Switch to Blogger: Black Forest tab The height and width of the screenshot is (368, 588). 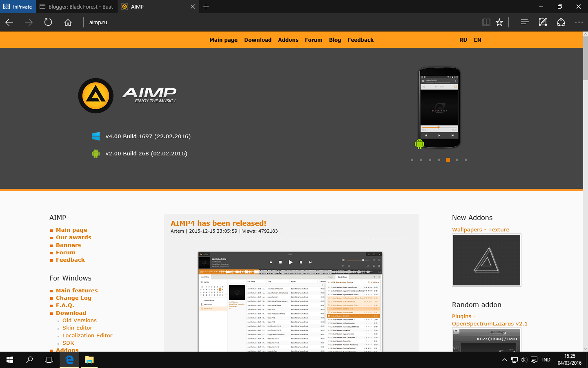(x=76, y=7)
